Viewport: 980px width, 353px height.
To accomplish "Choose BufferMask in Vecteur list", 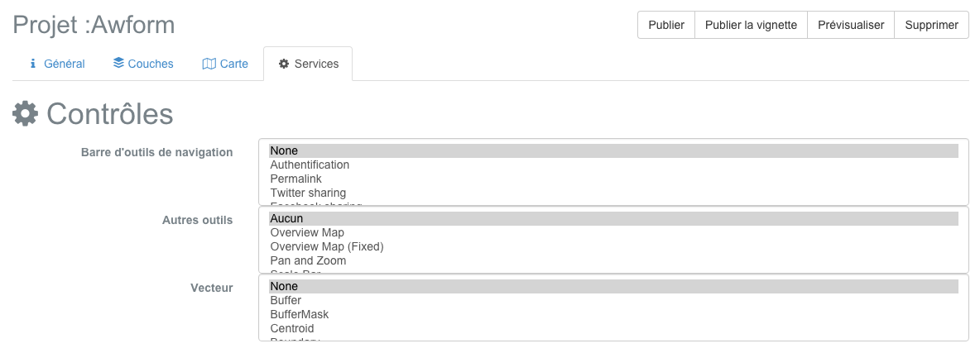I will (614, 314).
